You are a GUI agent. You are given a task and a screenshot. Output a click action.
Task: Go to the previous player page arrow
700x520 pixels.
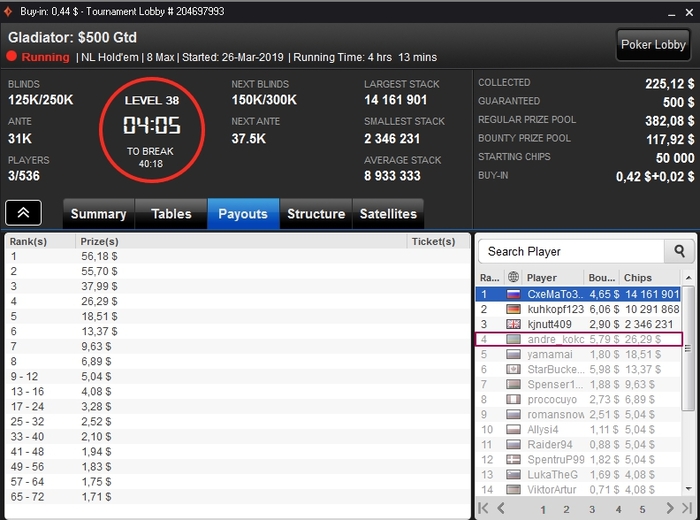click(501, 508)
